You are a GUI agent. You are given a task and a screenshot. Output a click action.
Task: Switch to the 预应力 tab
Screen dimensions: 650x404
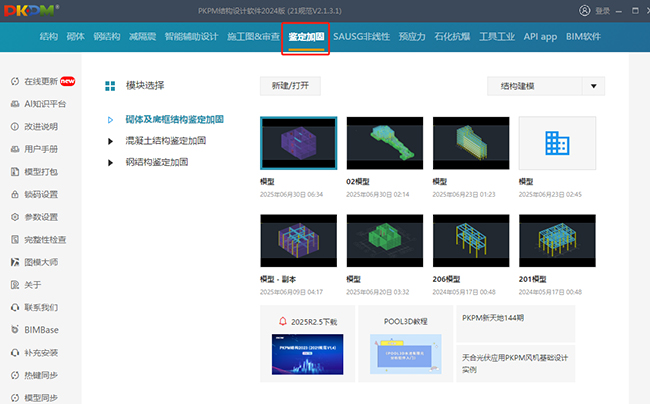pos(412,36)
